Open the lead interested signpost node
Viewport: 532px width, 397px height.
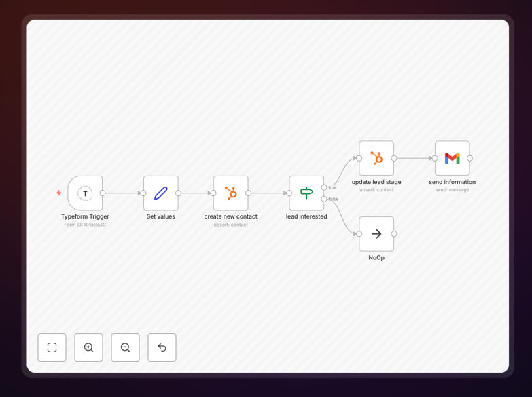tap(306, 193)
